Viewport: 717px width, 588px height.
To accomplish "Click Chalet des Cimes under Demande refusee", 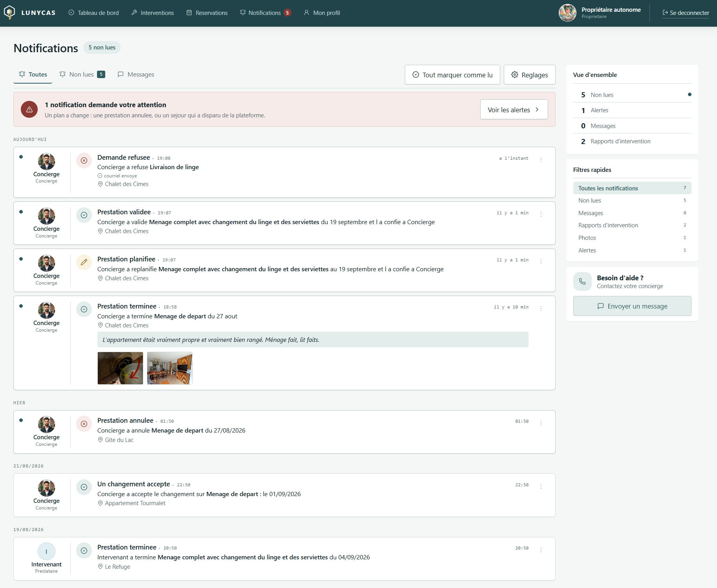I will click(126, 184).
